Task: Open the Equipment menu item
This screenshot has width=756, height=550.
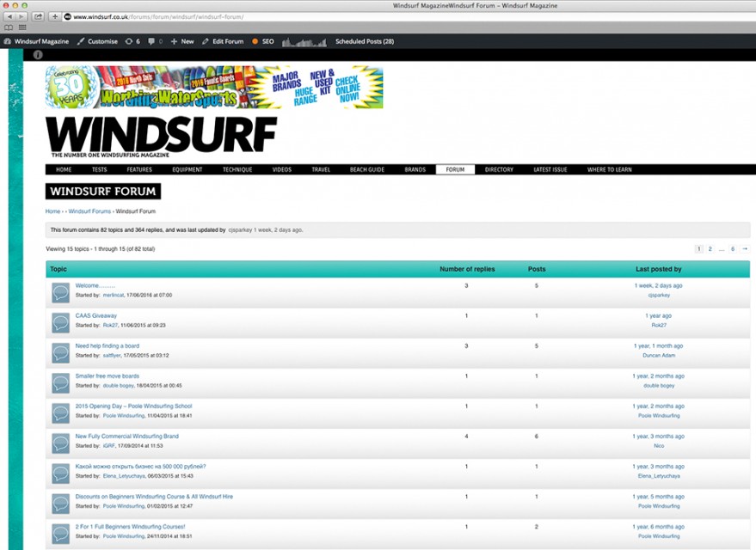Action: [x=187, y=169]
